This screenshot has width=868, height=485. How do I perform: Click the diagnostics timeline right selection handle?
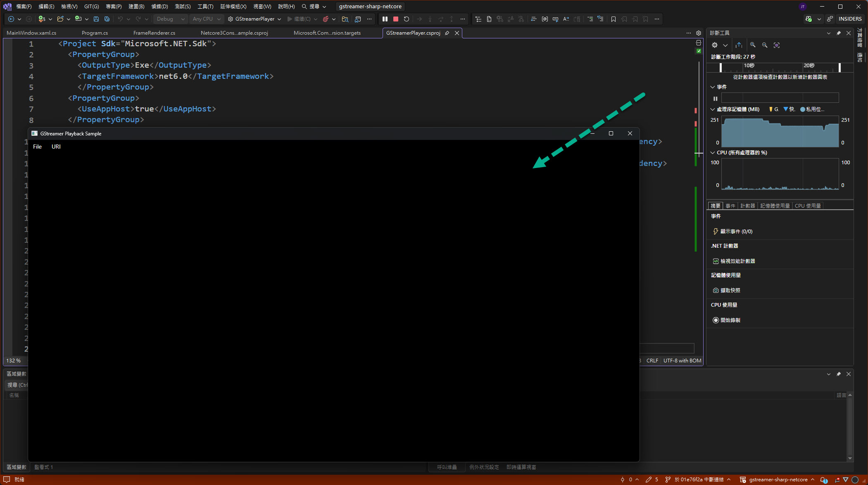click(839, 67)
